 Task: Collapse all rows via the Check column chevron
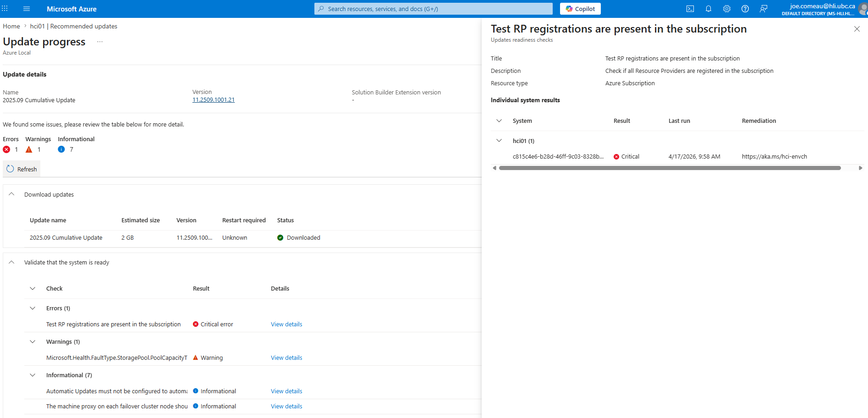(33, 288)
